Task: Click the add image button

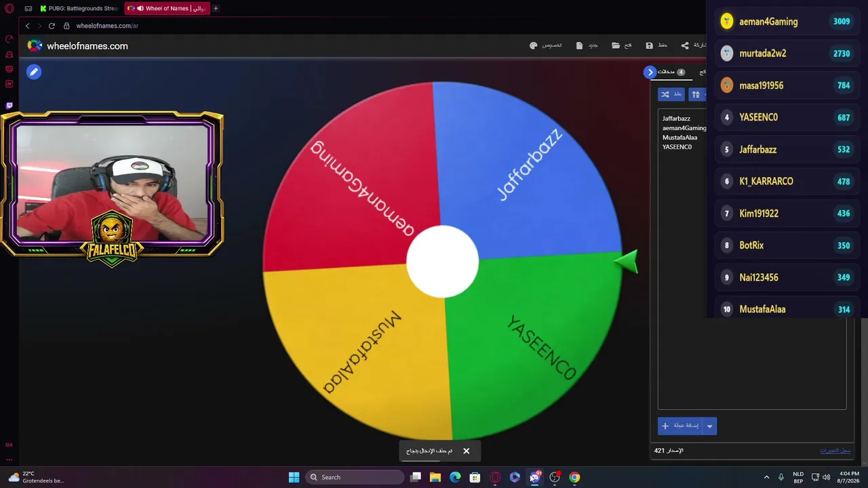Action: pyautogui.click(x=681, y=426)
